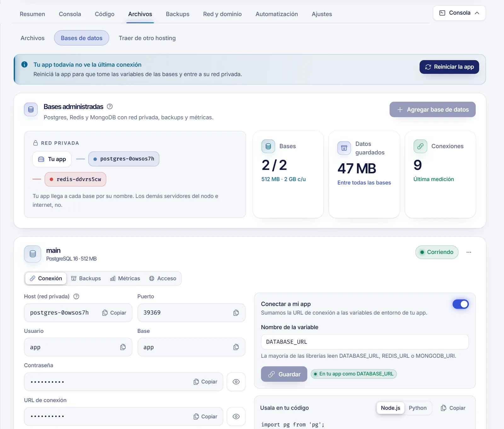Image resolution: width=504 pixels, height=429 pixels.
Task: Click the Bases stat card icon
Action: (268, 146)
